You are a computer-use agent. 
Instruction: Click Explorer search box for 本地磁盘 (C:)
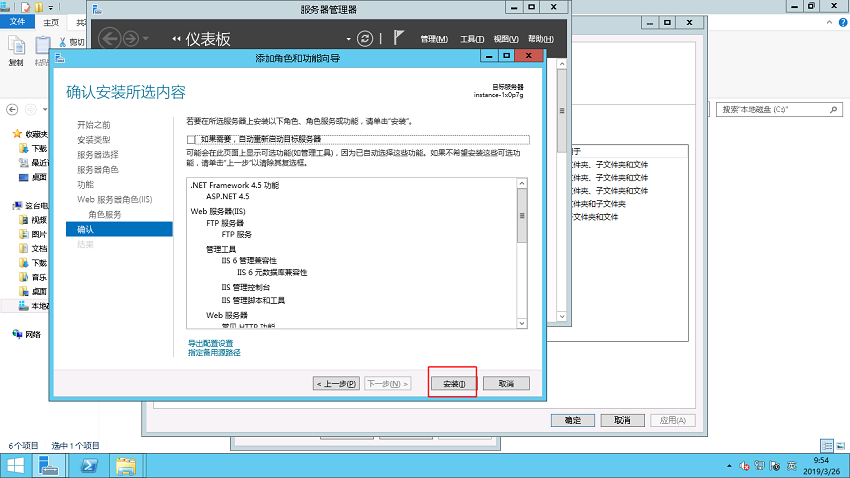[x=780, y=109]
